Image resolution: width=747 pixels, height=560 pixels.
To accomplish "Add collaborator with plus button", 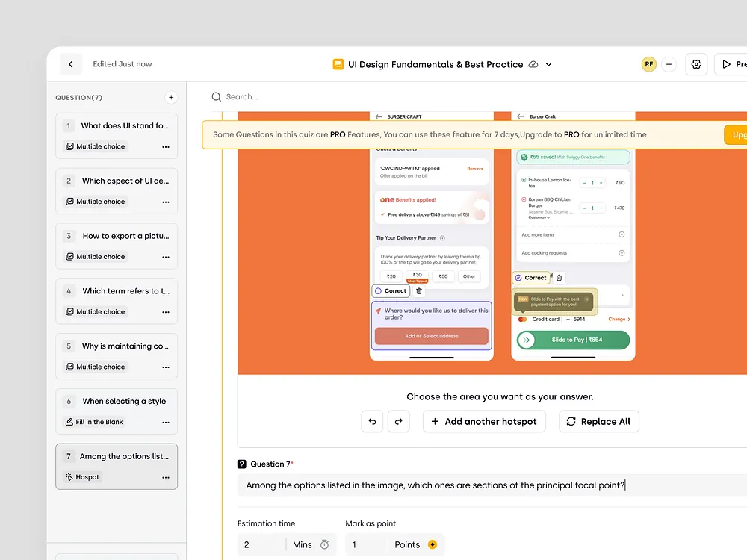I will pos(669,64).
